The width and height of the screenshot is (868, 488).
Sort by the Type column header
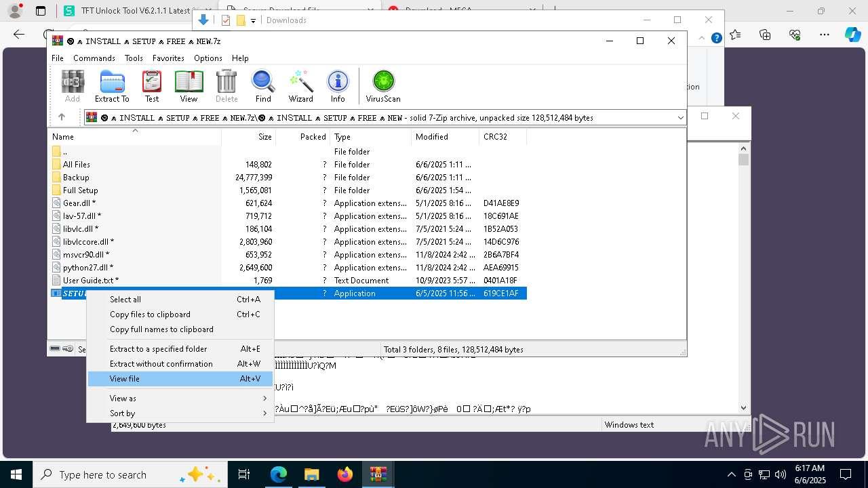(370, 137)
